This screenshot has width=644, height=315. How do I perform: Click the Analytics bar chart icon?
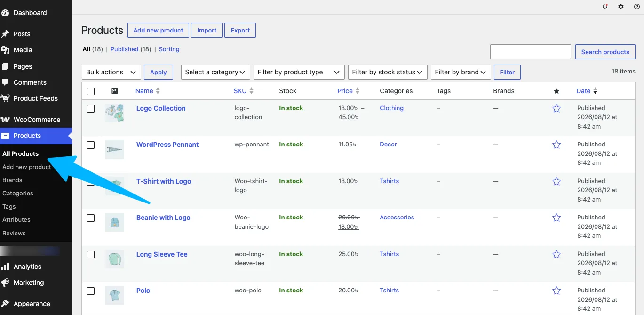(5, 267)
